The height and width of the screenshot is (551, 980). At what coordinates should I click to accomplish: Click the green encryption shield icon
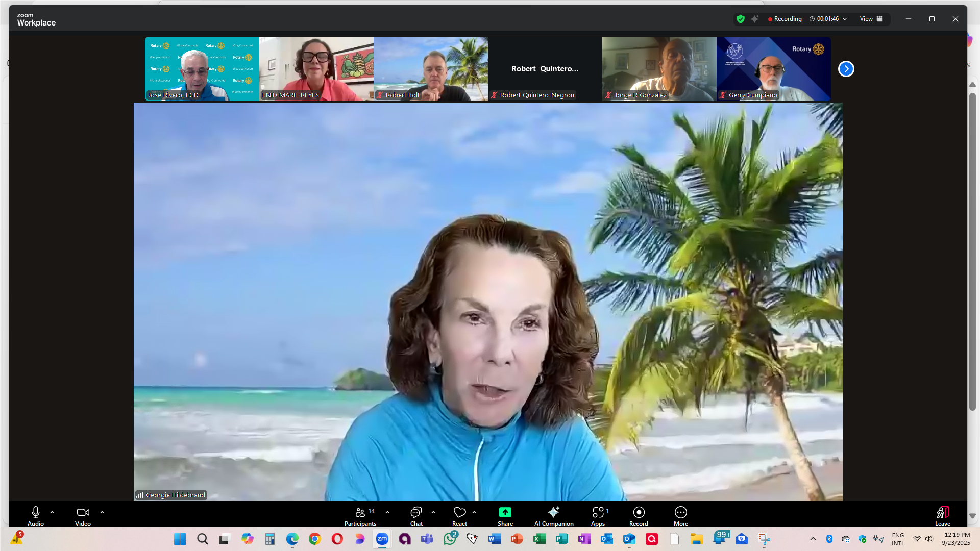740,19
